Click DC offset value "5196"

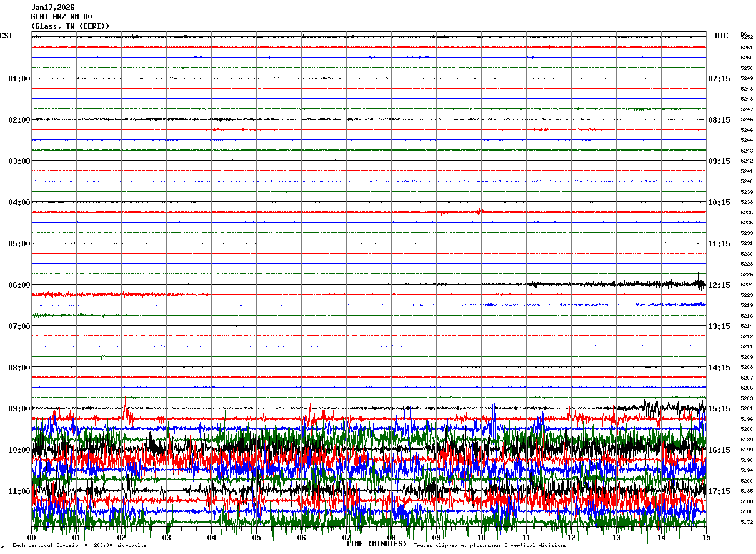pyautogui.click(x=747, y=419)
